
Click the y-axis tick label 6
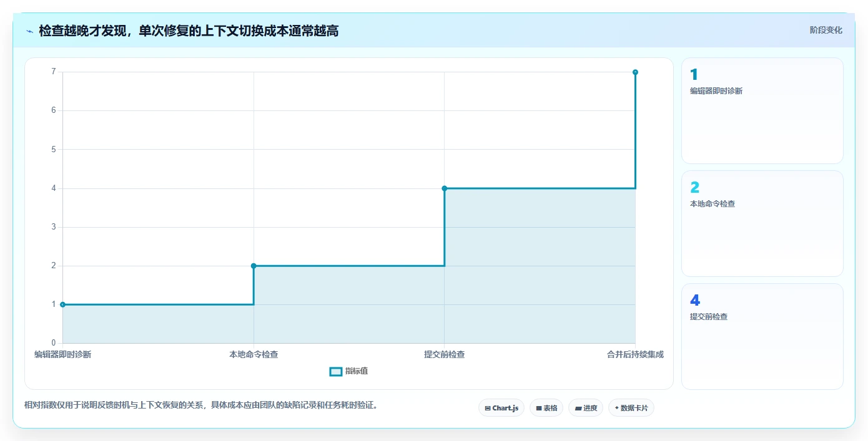[x=54, y=110]
